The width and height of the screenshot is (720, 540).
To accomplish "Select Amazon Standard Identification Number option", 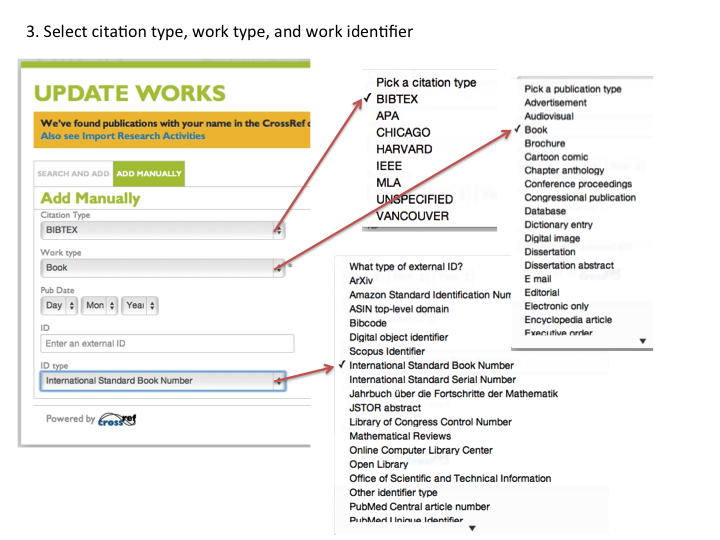I will (x=430, y=295).
